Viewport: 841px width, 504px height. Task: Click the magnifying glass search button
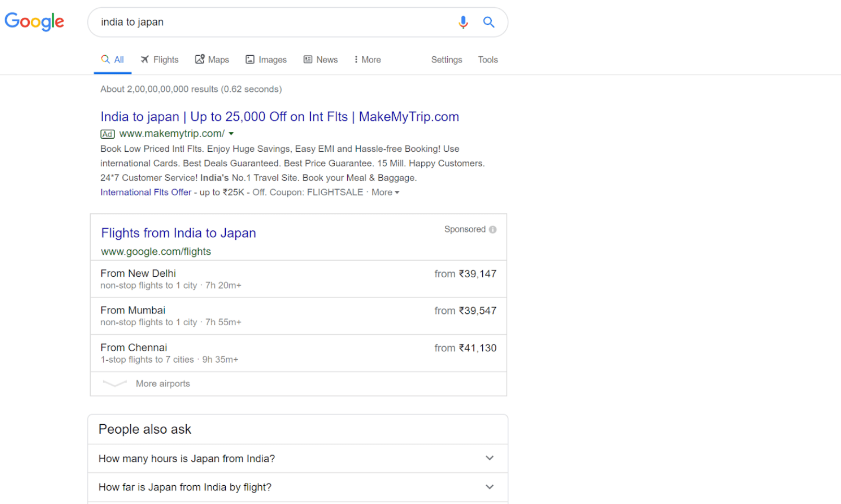[489, 22]
